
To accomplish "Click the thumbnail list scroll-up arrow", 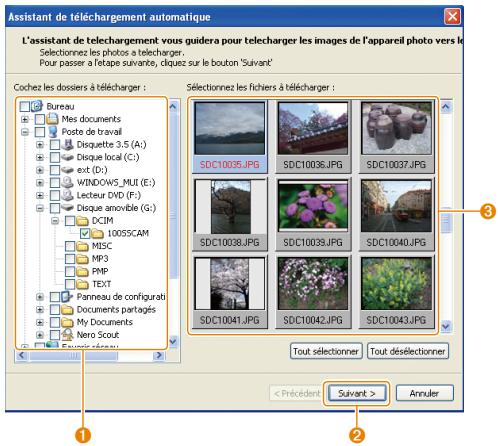I will pos(446,107).
